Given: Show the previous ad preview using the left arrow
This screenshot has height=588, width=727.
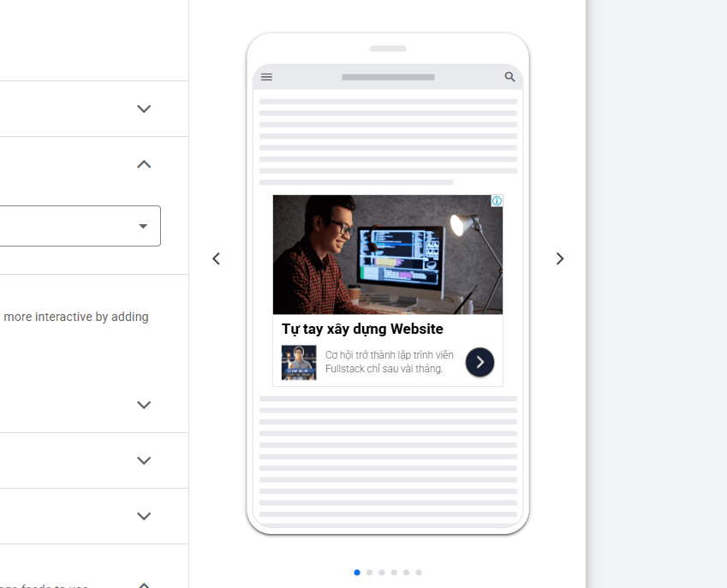Looking at the screenshot, I should click(x=216, y=258).
